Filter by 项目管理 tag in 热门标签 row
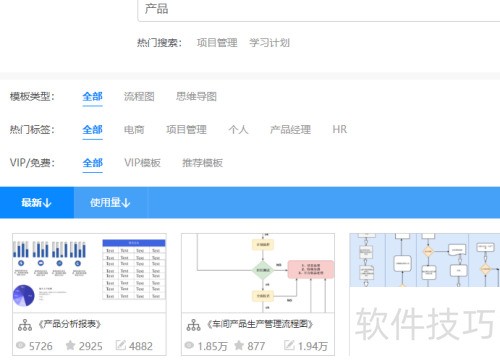This screenshot has width=500, height=361. (x=186, y=129)
